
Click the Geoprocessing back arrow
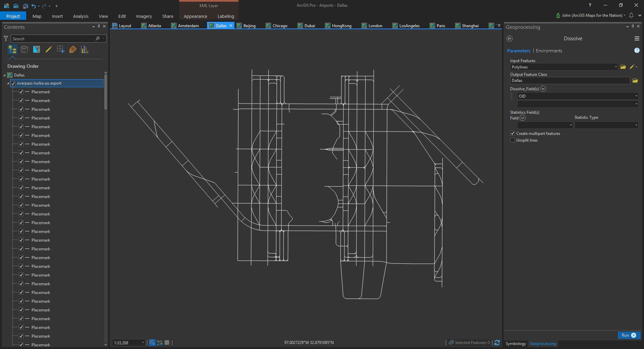[x=509, y=39]
